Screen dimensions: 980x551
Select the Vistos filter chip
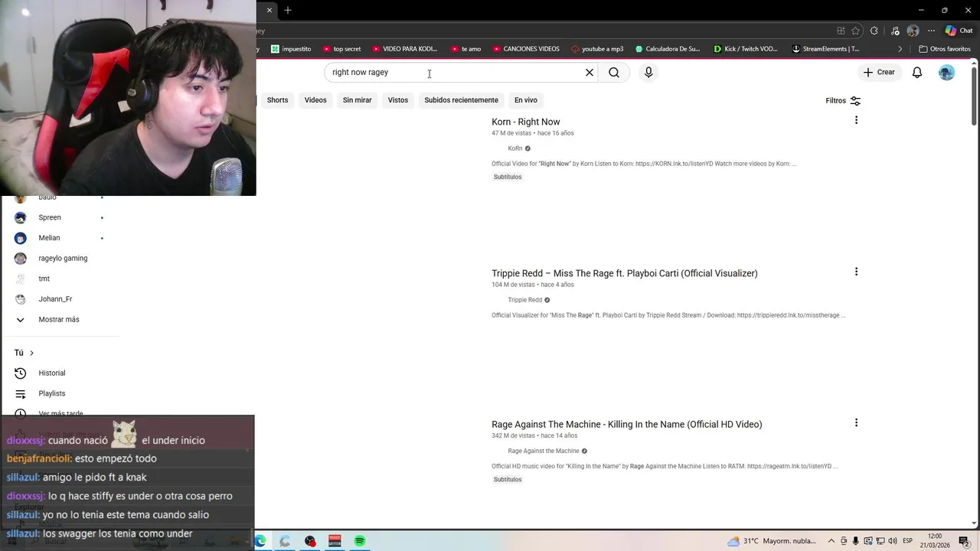(398, 100)
